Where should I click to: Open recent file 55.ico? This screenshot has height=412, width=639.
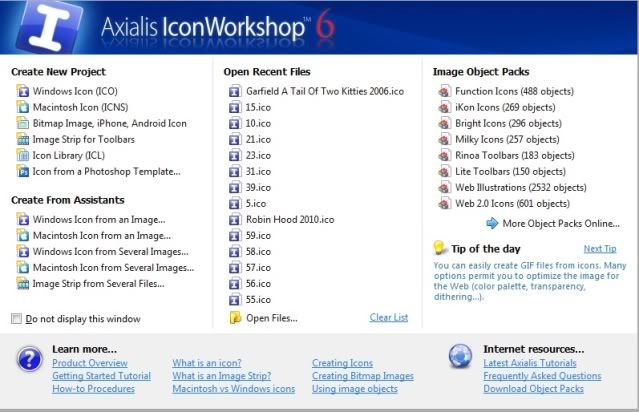[258, 300]
